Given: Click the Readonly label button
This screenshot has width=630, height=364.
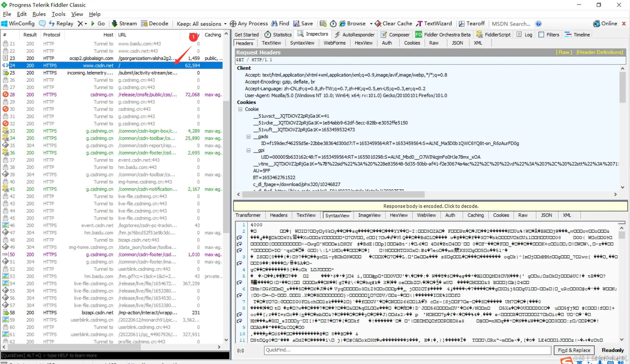Looking at the screenshot, I should coord(613,350).
